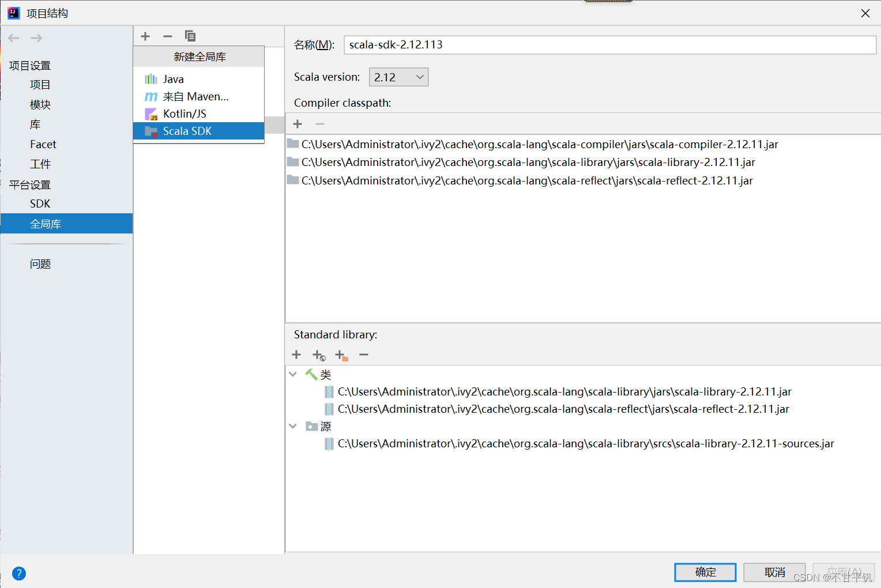Image resolution: width=881 pixels, height=588 pixels.
Task: Open 问题 in the left sidebar
Action: point(40,264)
